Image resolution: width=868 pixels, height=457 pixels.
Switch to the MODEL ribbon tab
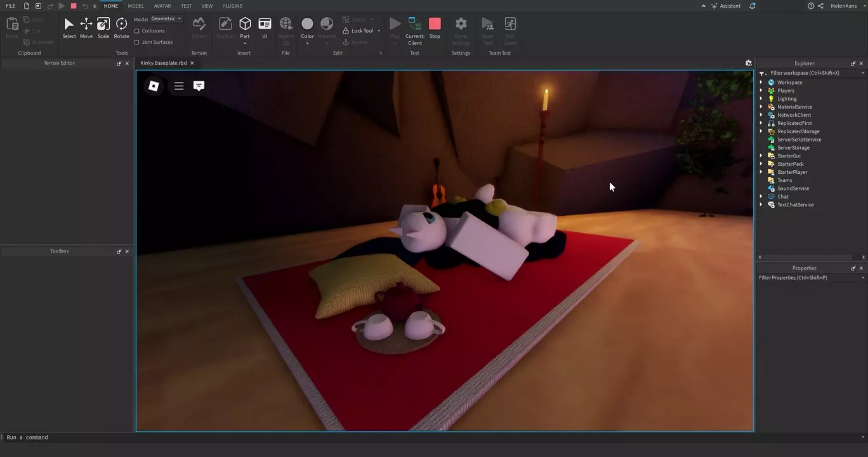(136, 6)
